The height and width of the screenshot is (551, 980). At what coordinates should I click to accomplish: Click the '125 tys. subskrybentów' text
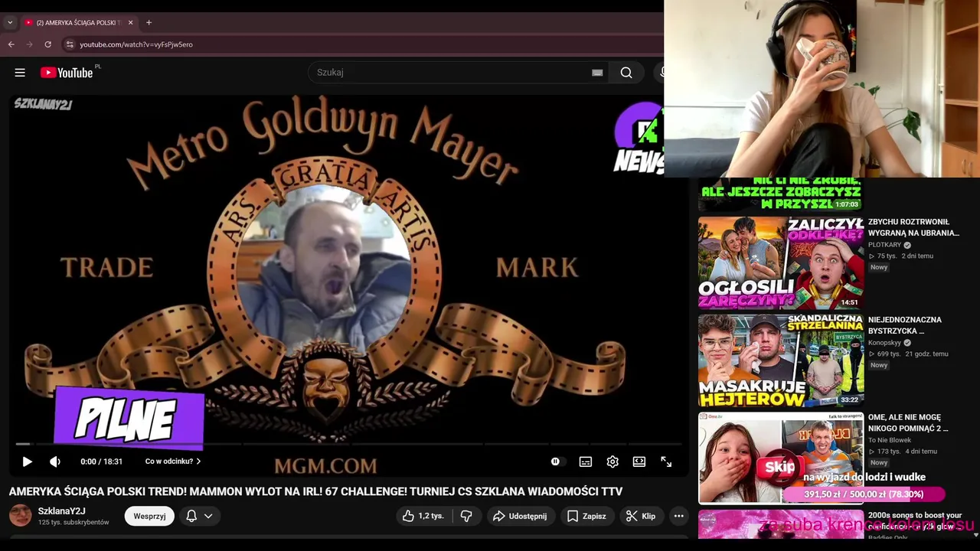tap(73, 523)
